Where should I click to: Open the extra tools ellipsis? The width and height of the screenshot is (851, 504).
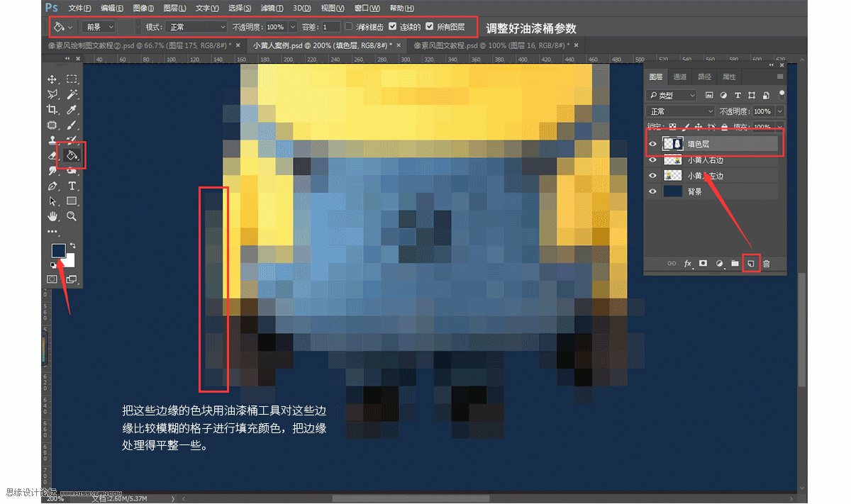(52, 231)
